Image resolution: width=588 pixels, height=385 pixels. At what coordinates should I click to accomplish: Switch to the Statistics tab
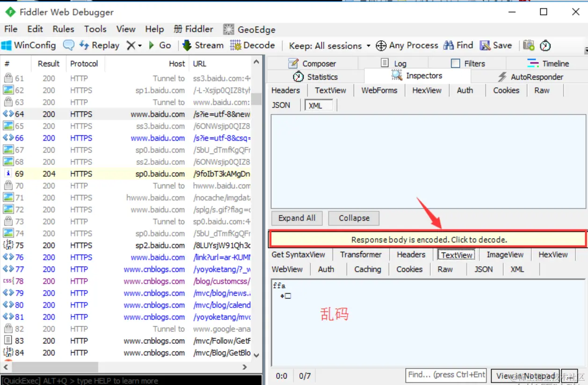click(315, 77)
